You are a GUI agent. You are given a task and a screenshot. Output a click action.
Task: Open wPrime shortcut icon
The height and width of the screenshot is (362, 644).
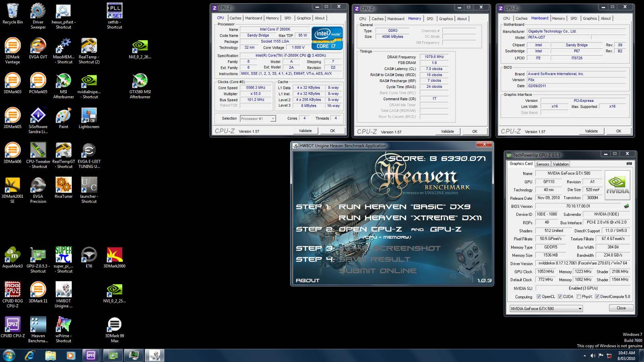[64, 330]
